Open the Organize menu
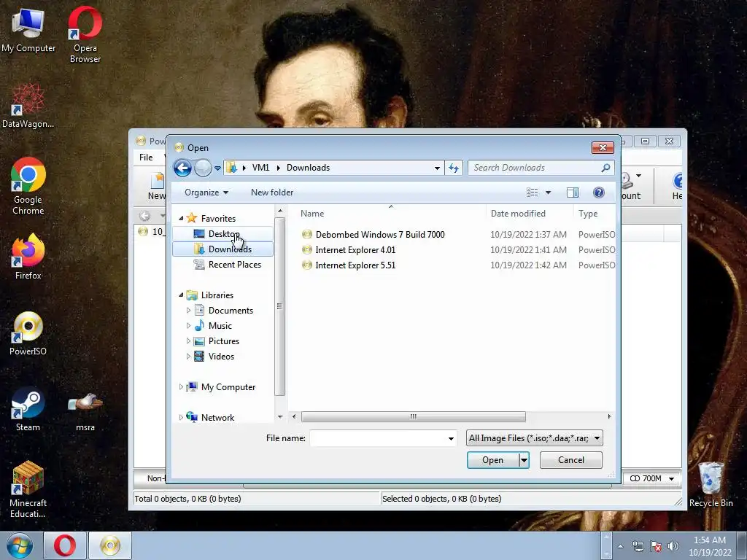Screen dimensions: 747x560 tap(206, 192)
